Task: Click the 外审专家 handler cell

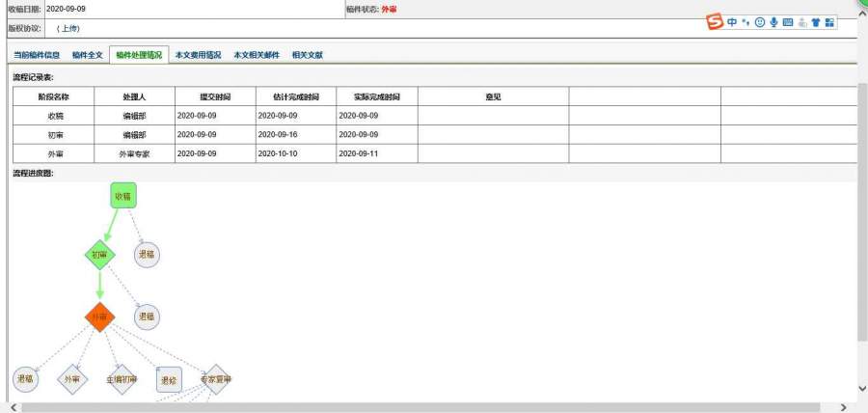Action: [x=134, y=153]
